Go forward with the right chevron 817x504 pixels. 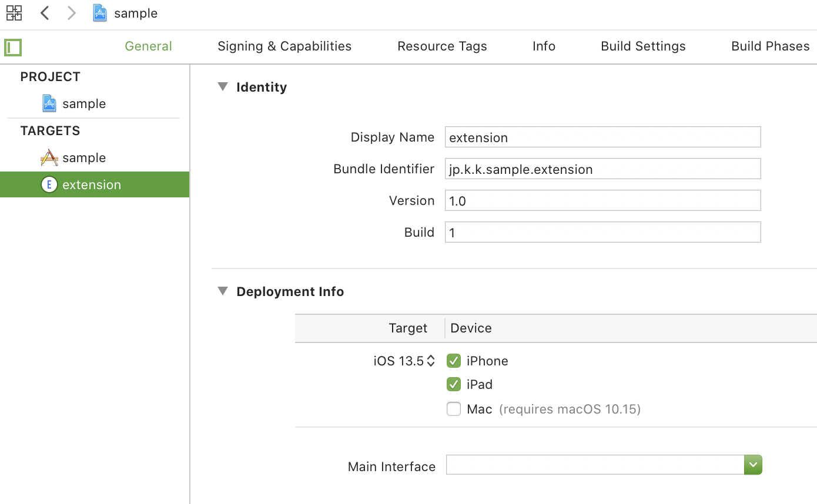pyautogui.click(x=72, y=13)
